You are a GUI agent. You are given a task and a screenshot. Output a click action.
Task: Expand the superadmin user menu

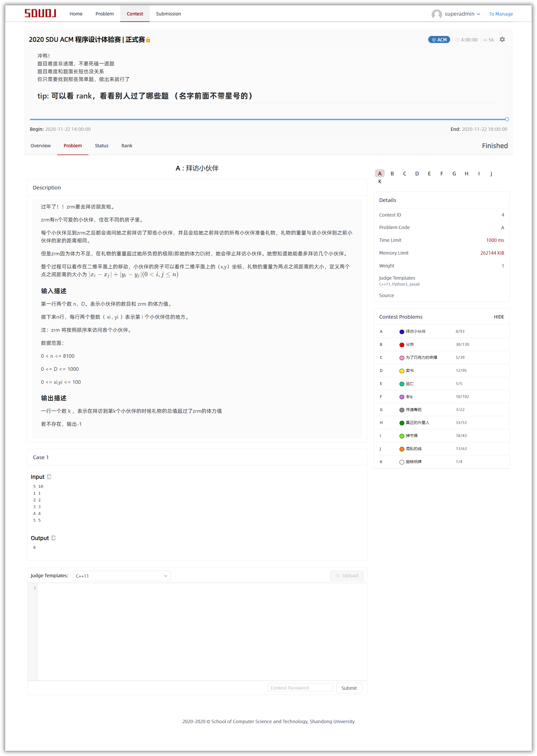pyautogui.click(x=462, y=14)
